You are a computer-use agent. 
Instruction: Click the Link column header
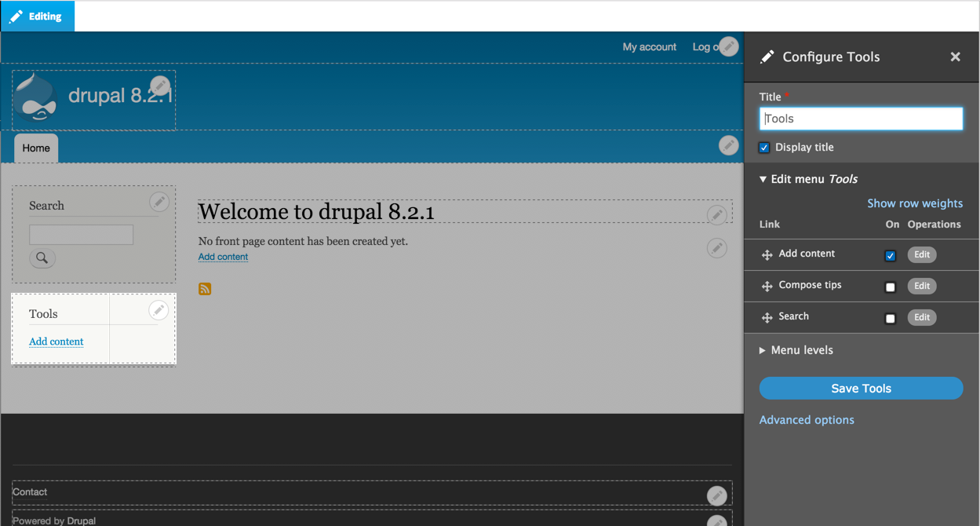pyautogui.click(x=770, y=225)
